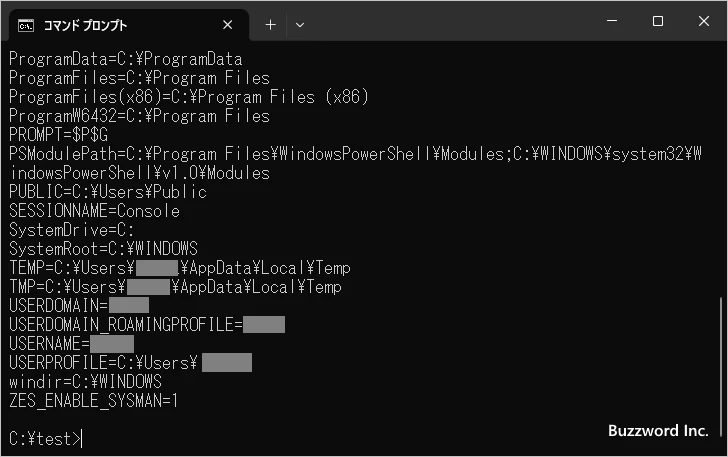Click the PROMPT=$P$G output line

click(58, 135)
